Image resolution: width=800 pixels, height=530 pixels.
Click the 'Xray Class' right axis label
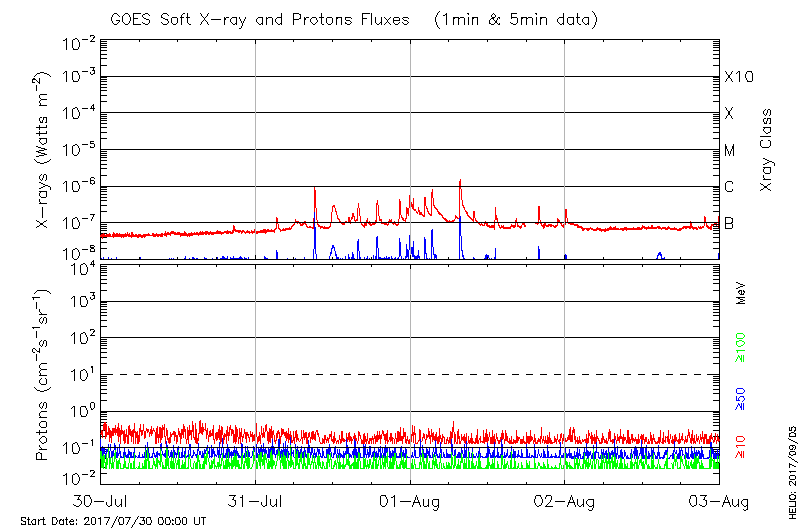tap(767, 149)
